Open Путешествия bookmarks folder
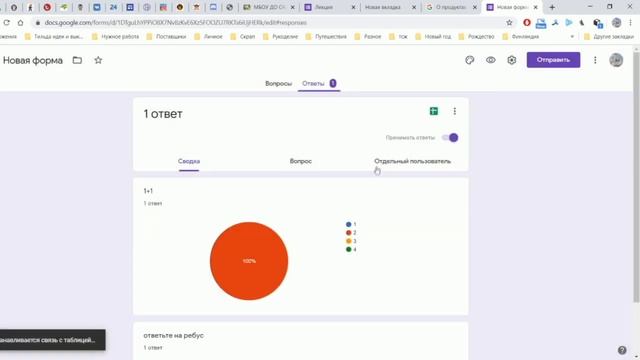Screen dimensions: 640x360 point(326,37)
